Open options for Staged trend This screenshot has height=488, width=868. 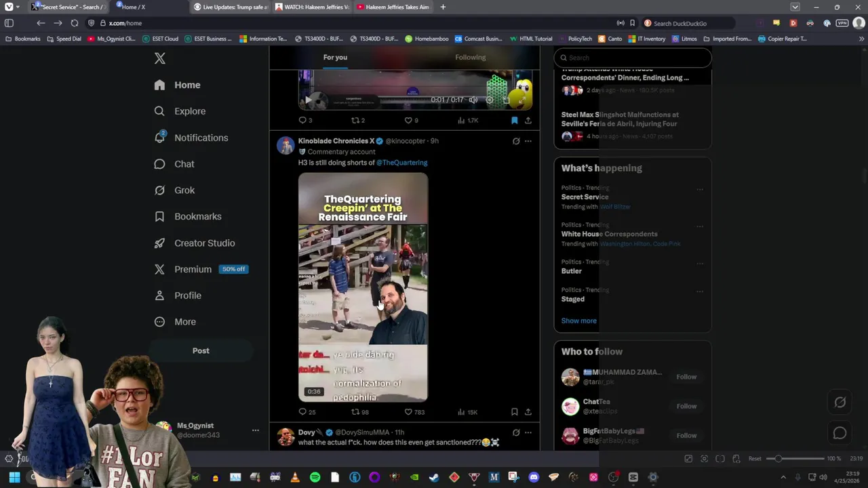(700, 291)
